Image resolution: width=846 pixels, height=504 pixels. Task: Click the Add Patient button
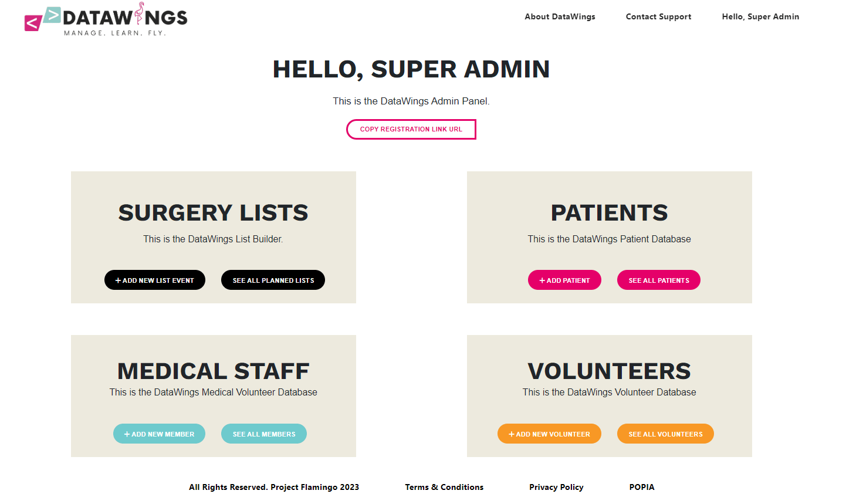click(x=564, y=280)
